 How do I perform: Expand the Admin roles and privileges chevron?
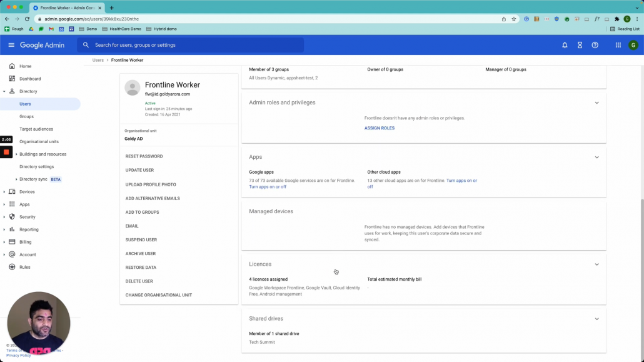pos(596,103)
